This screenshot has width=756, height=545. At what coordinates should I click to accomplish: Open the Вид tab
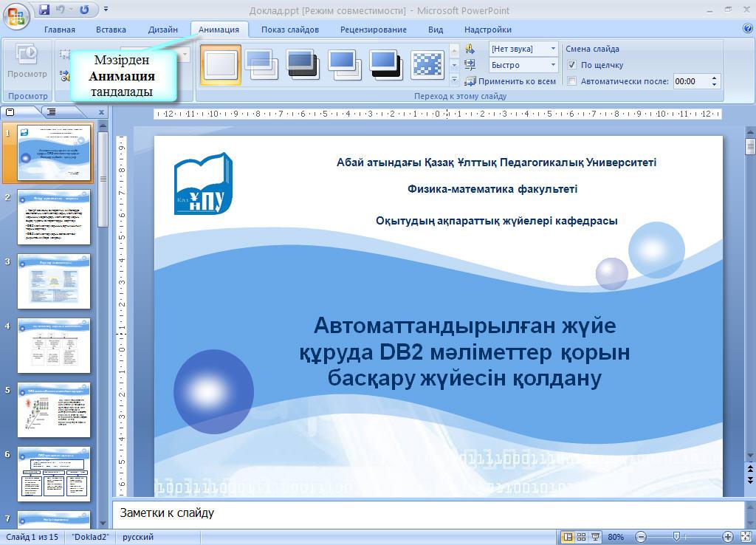click(436, 30)
